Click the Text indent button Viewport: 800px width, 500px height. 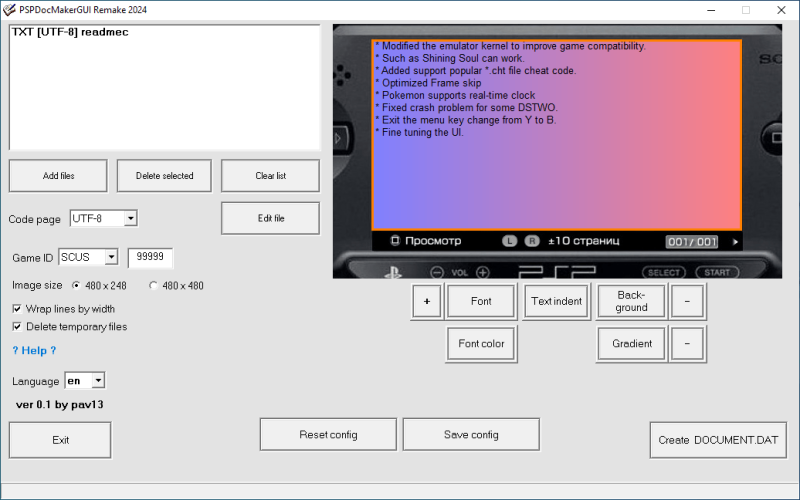[x=557, y=301]
